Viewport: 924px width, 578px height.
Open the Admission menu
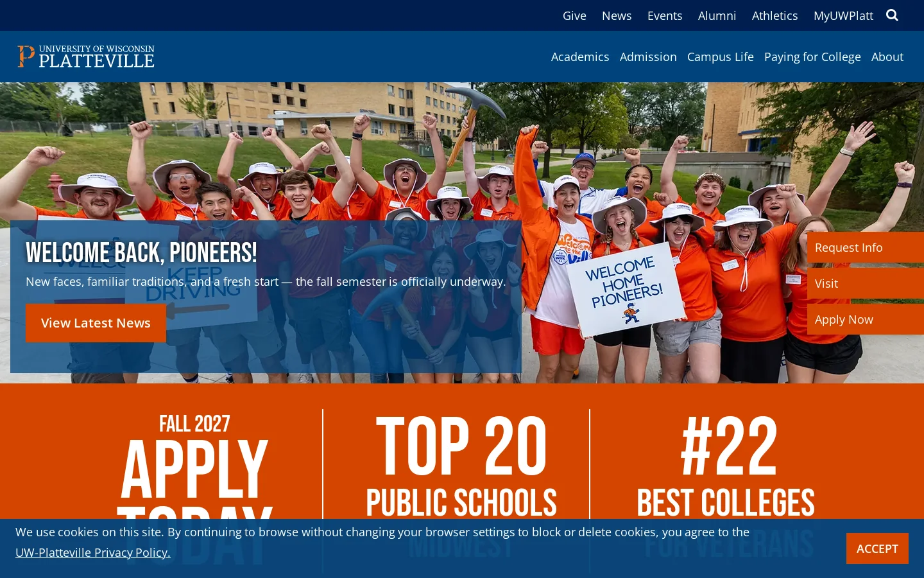(648, 57)
